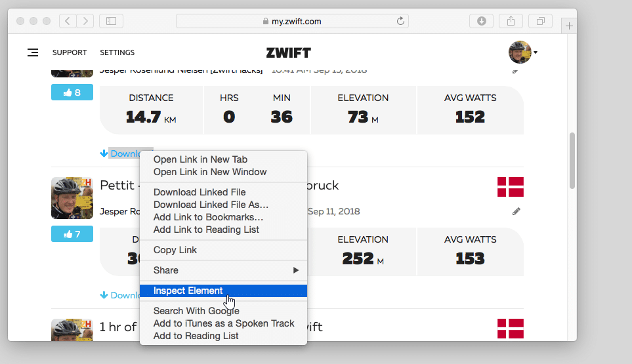Open Safari's share sheet icon
The width and height of the screenshot is (632, 364).
point(511,21)
